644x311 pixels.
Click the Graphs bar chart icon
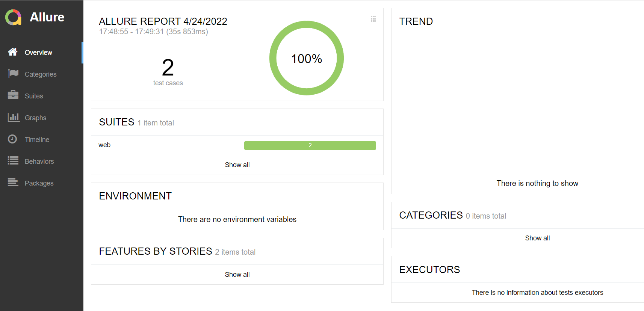coord(14,117)
